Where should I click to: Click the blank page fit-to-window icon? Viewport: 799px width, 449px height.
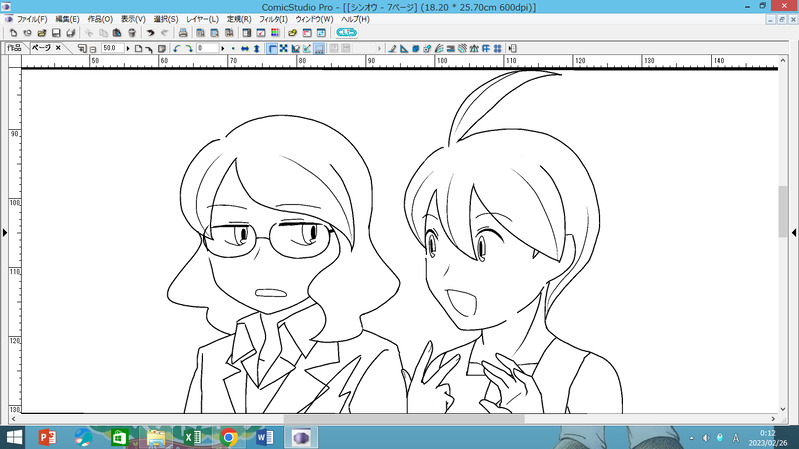[x=138, y=48]
